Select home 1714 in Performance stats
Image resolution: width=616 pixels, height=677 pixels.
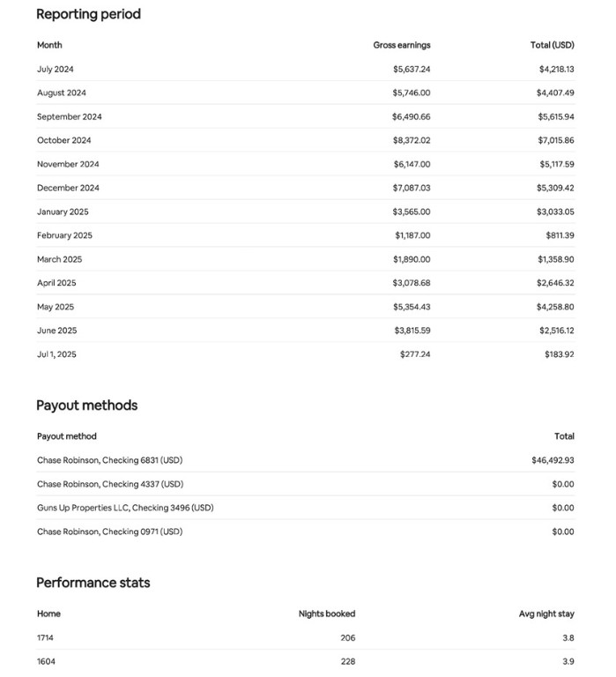pos(46,637)
